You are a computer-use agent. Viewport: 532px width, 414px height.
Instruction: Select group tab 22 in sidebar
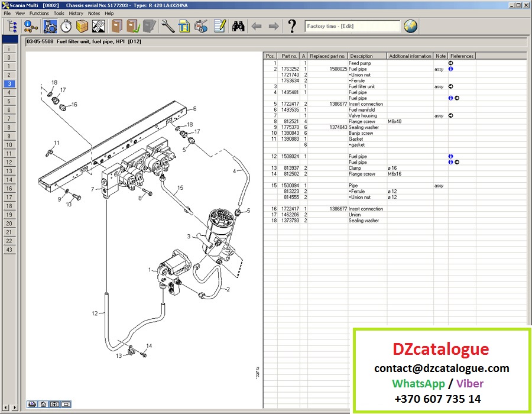[9, 241]
